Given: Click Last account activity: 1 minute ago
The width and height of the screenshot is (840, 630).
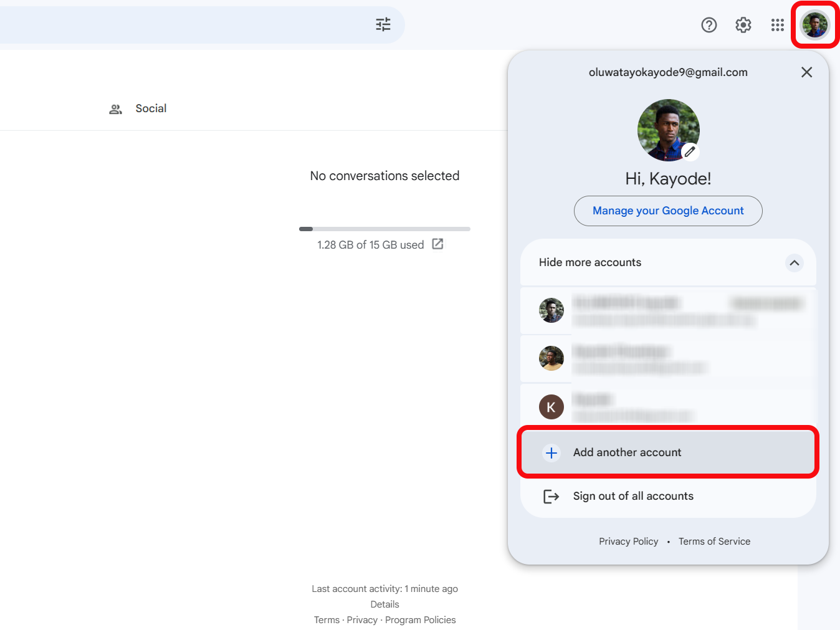Looking at the screenshot, I should (384, 589).
